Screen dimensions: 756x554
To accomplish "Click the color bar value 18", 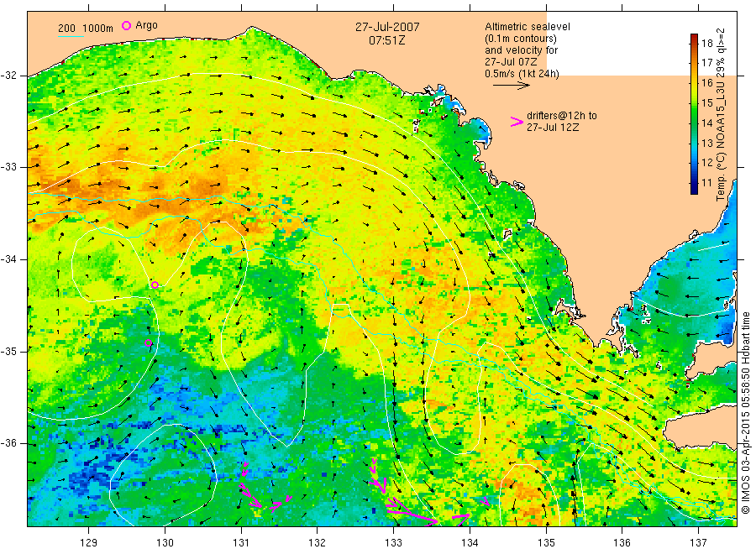I will (706, 44).
